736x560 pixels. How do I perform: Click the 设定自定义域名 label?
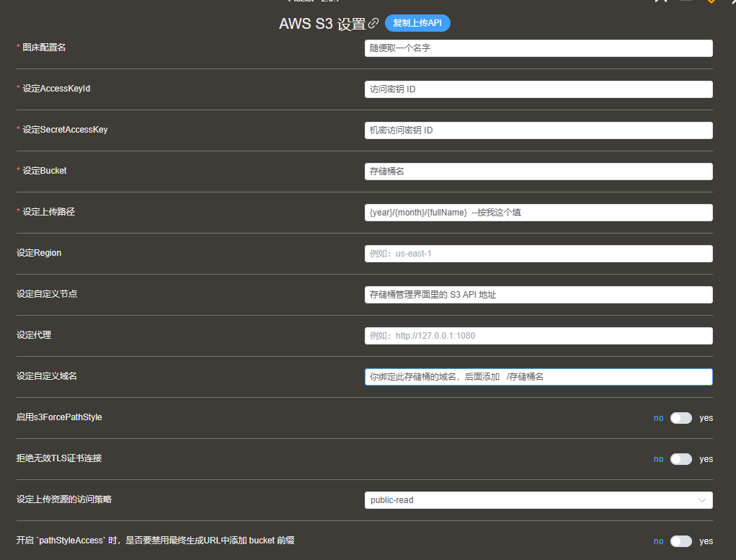coord(47,376)
